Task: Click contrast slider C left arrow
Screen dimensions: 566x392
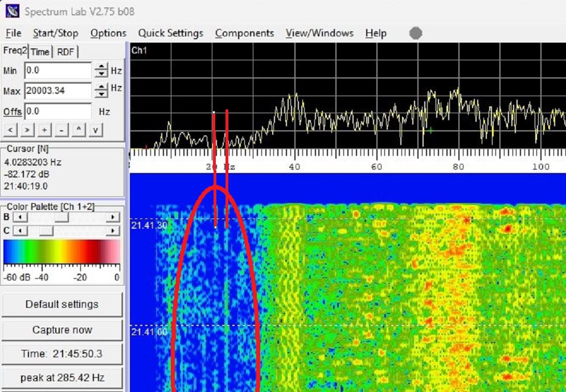Action: pos(20,231)
